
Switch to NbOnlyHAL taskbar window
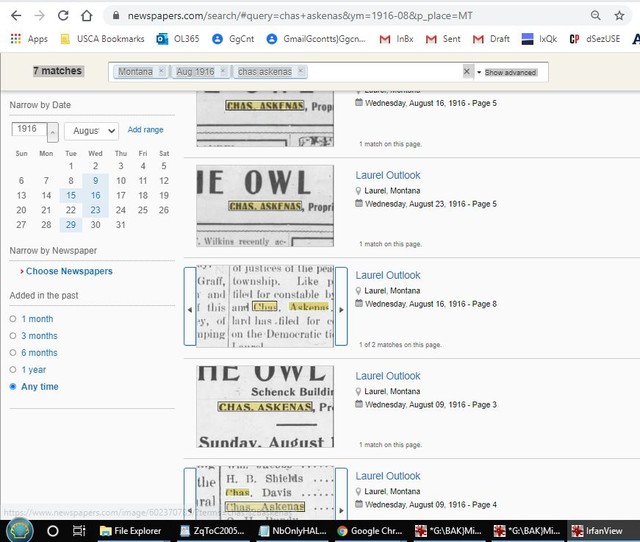(x=293, y=531)
